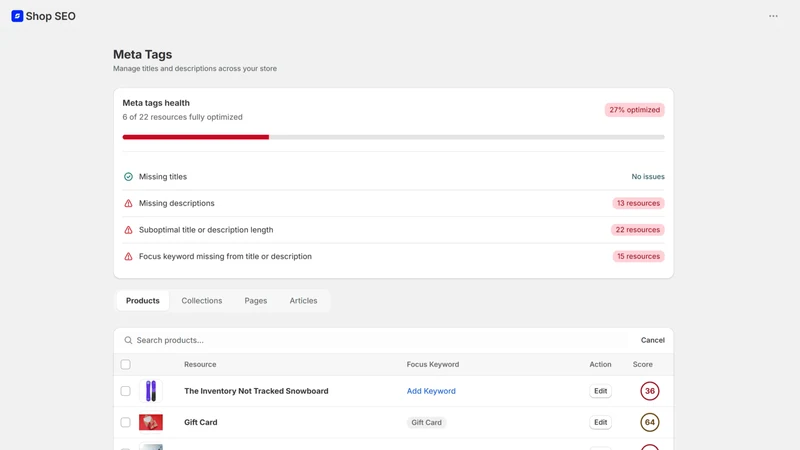800x450 pixels.
Task: Click the Gift Card keyword tag
Action: click(427, 422)
